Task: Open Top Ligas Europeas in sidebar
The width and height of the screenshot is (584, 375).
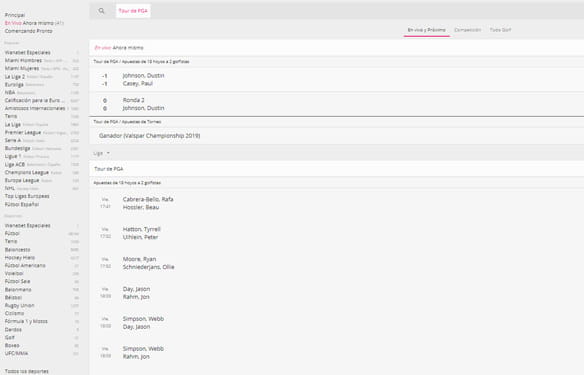Action: point(27,196)
